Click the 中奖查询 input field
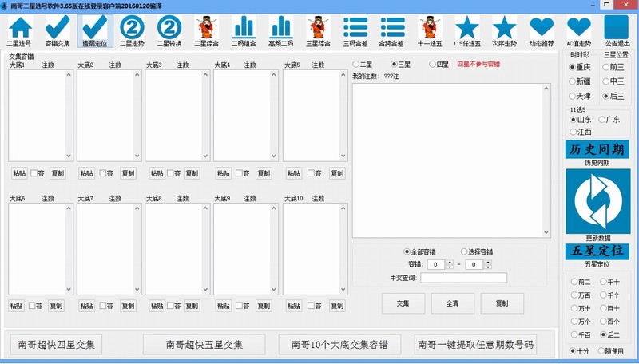The width and height of the screenshot is (639, 364). [x=463, y=278]
